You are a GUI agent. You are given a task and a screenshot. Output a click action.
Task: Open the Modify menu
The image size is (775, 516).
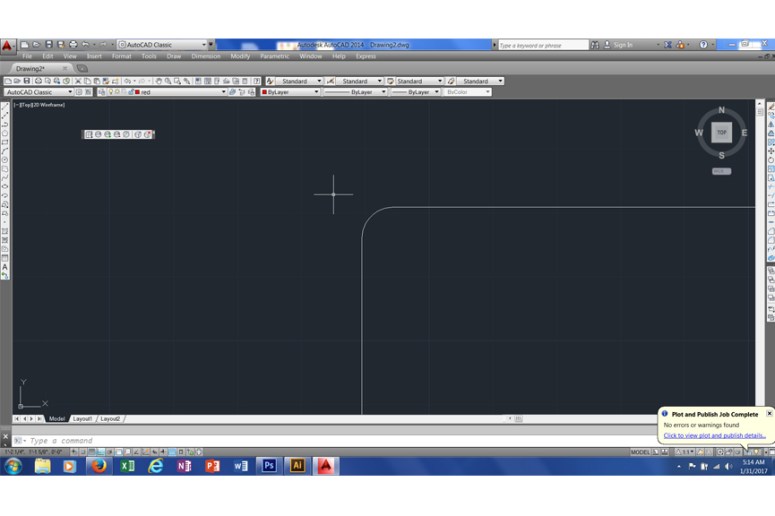point(240,56)
